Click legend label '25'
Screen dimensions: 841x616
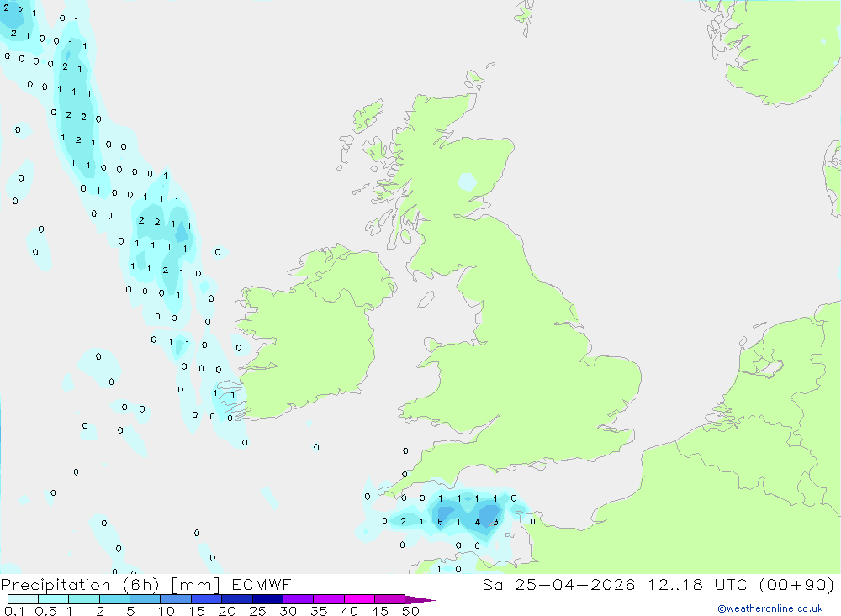pos(258,611)
